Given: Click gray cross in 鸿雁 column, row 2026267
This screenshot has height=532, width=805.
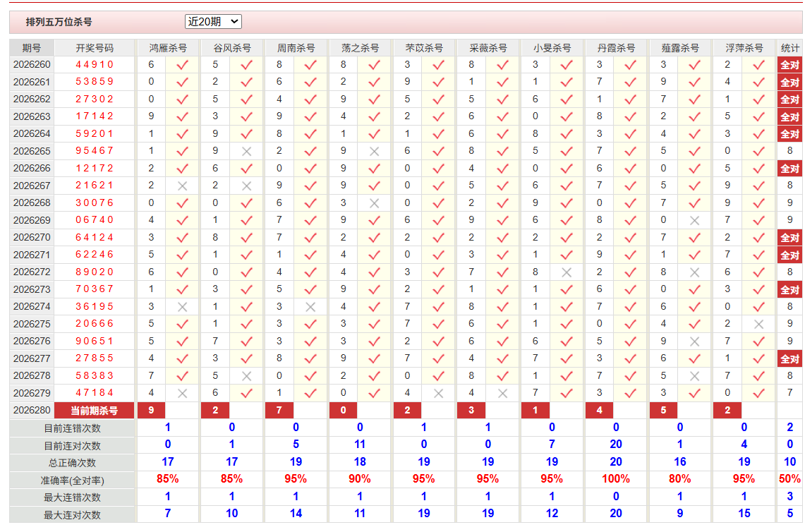Looking at the screenshot, I should [x=182, y=186].
